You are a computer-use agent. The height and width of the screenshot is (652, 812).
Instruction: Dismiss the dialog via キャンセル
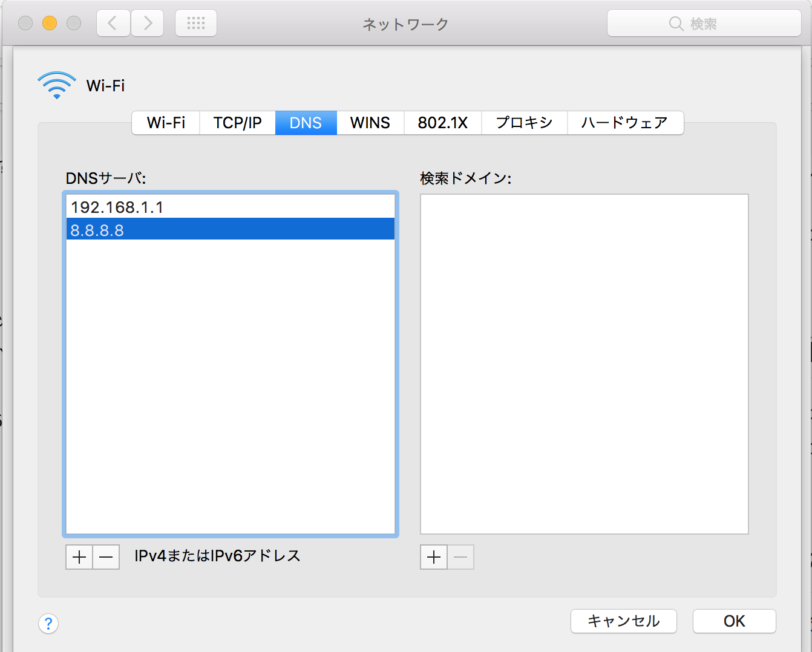[623, 621]
